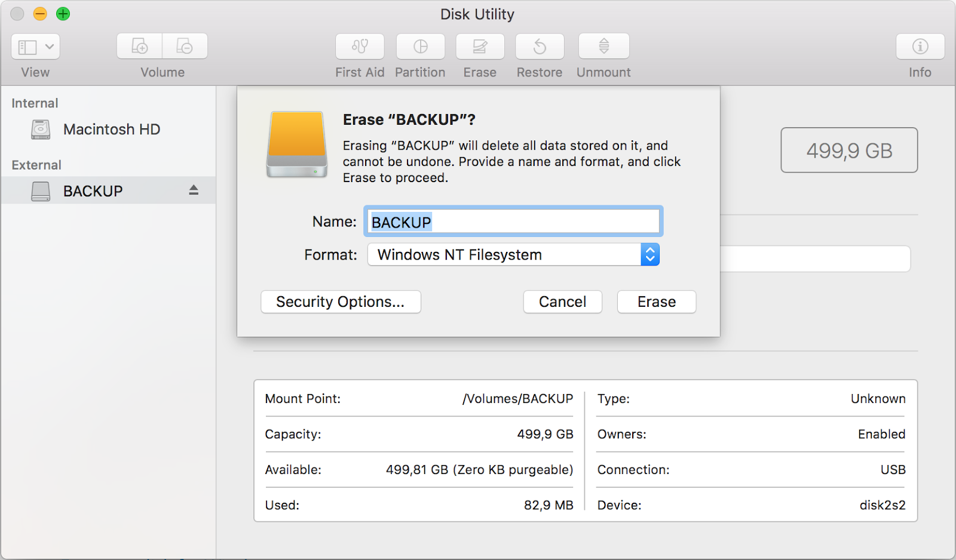Eject the BACKUP drive

coord(194,190)
